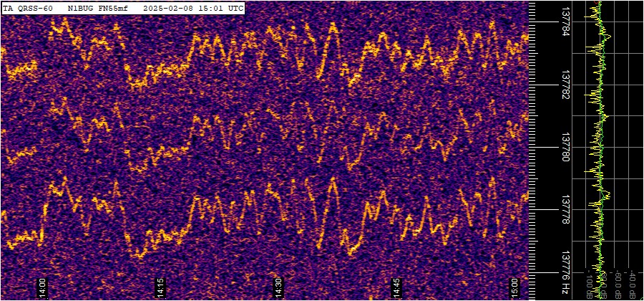Click the N1BUG callsign in header
Screen dimensions: 644x301
[81, 8]
